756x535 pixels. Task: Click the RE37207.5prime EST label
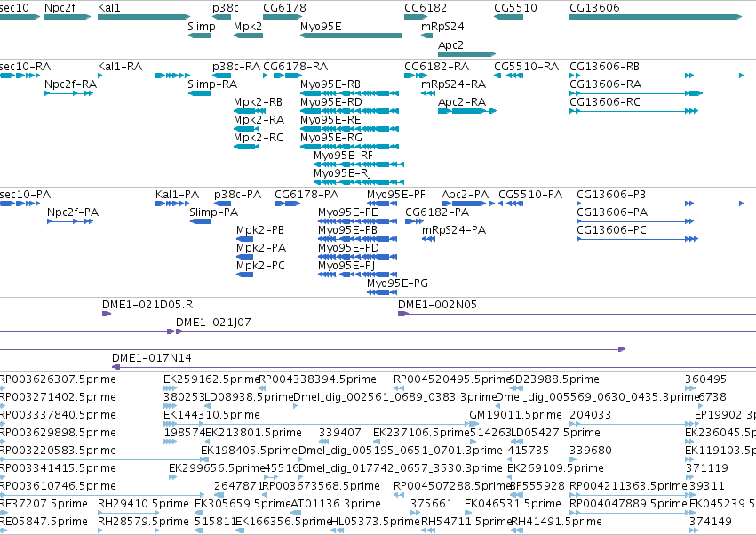point(44,504)
